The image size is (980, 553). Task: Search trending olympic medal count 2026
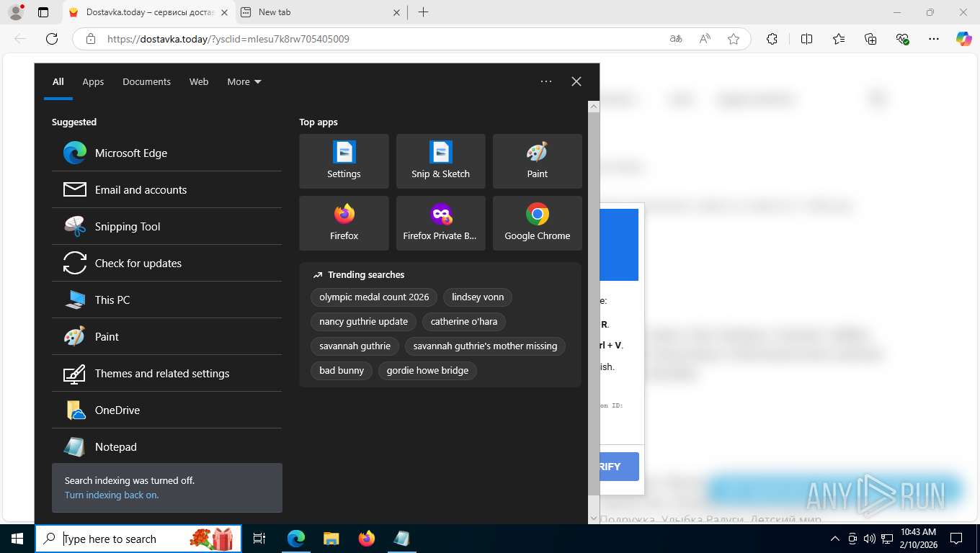374,297
